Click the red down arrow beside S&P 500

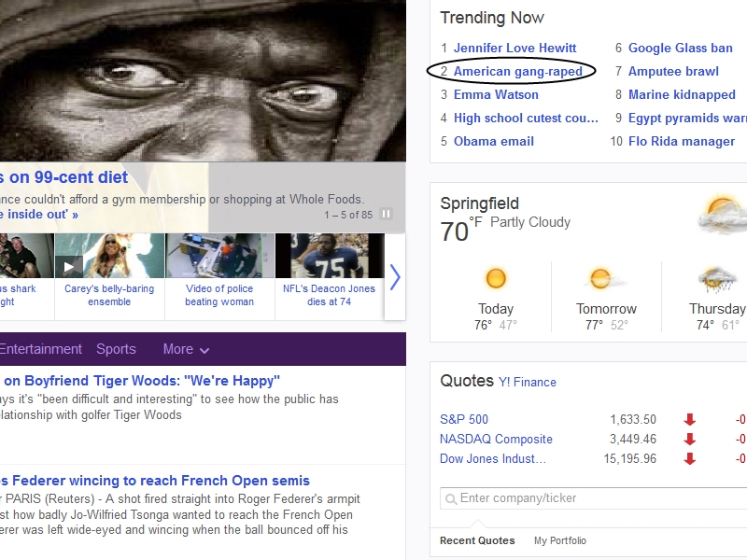(690, 419)
